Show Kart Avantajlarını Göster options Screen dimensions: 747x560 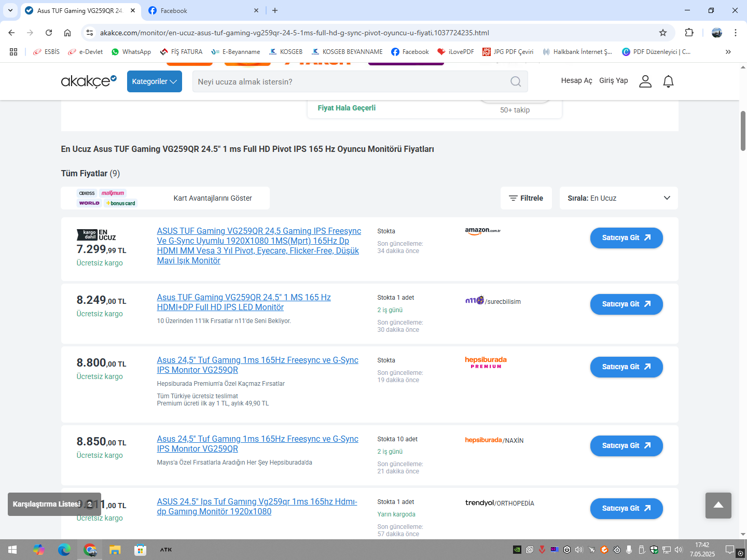pyautogui.click(x=165, y=198)
